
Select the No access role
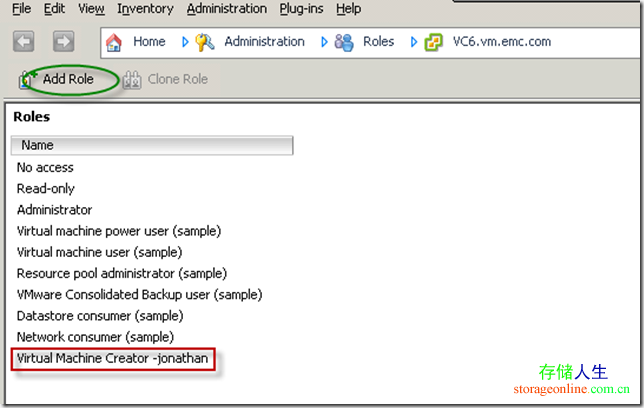coord(45,167)
